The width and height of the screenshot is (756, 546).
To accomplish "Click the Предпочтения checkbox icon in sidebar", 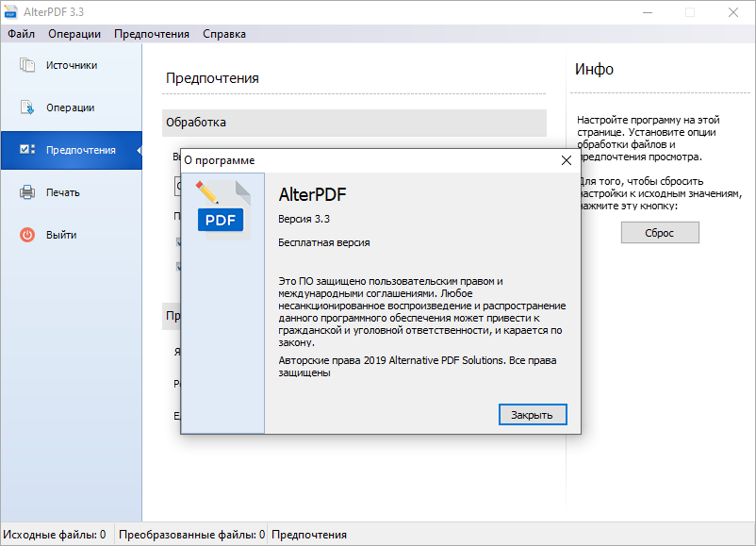I will coord(27,150).
